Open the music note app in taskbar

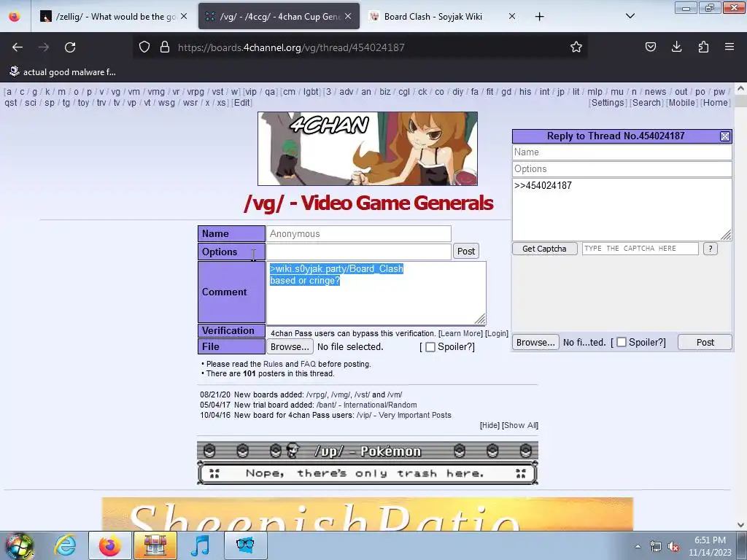click(x=200, y=545)
